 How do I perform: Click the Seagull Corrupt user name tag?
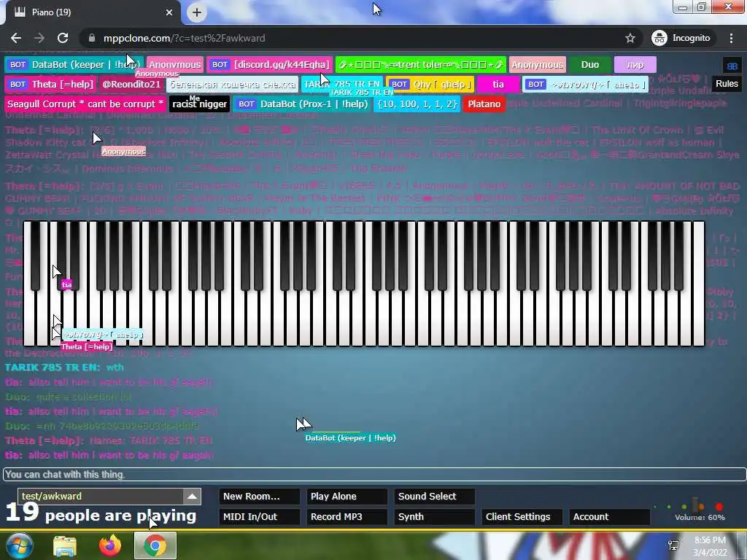click(85, 104)
